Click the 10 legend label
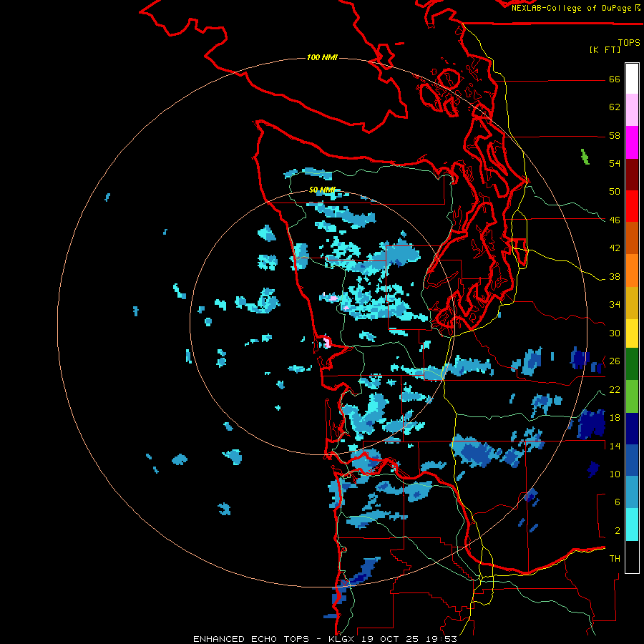 pos(615,474)
